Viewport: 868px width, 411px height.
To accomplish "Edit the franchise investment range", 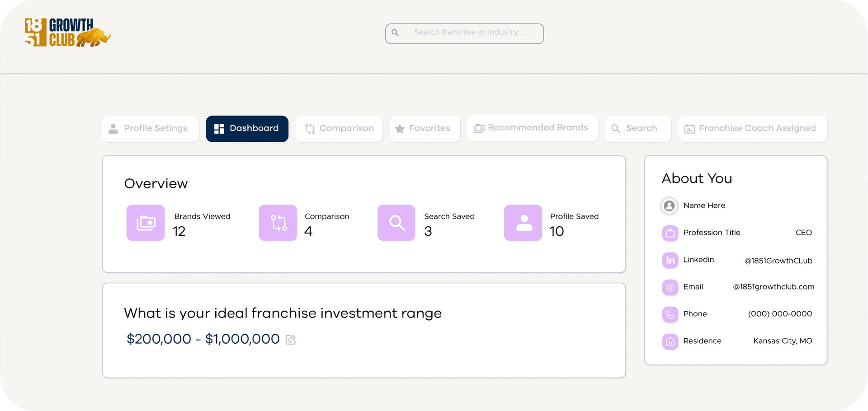I will coord(290,340).
